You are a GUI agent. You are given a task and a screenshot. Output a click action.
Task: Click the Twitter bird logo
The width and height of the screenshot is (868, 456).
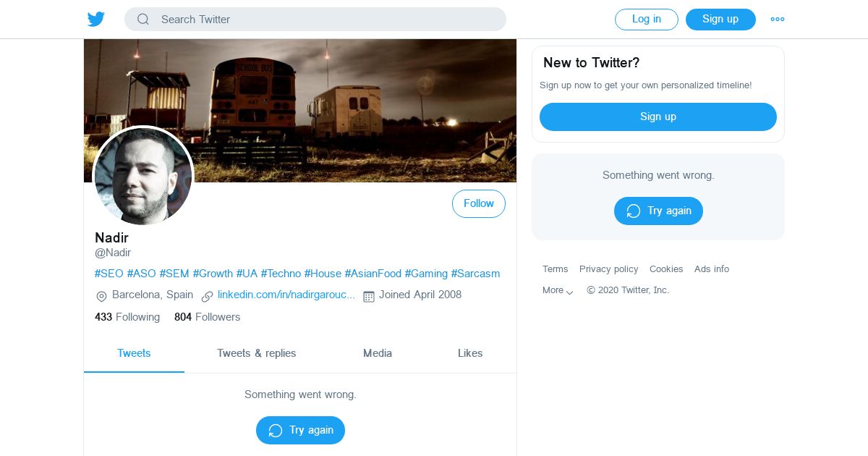coord(96,20)
